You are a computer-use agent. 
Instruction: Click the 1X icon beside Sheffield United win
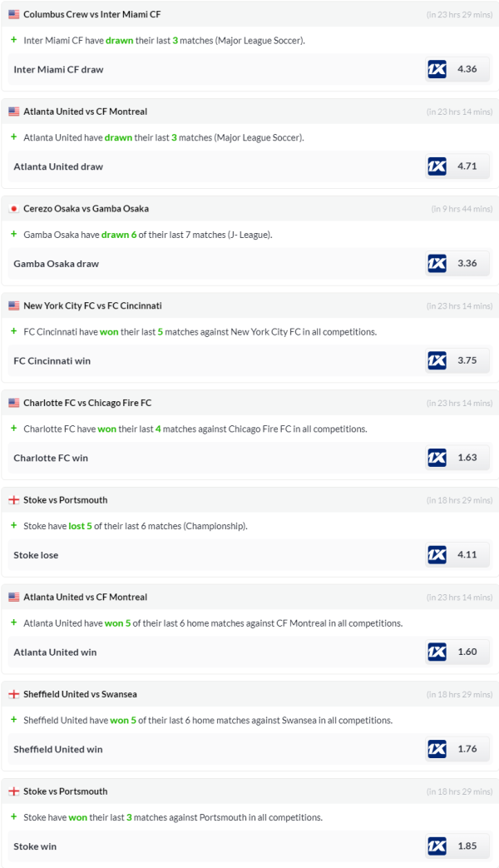point(437,749)
